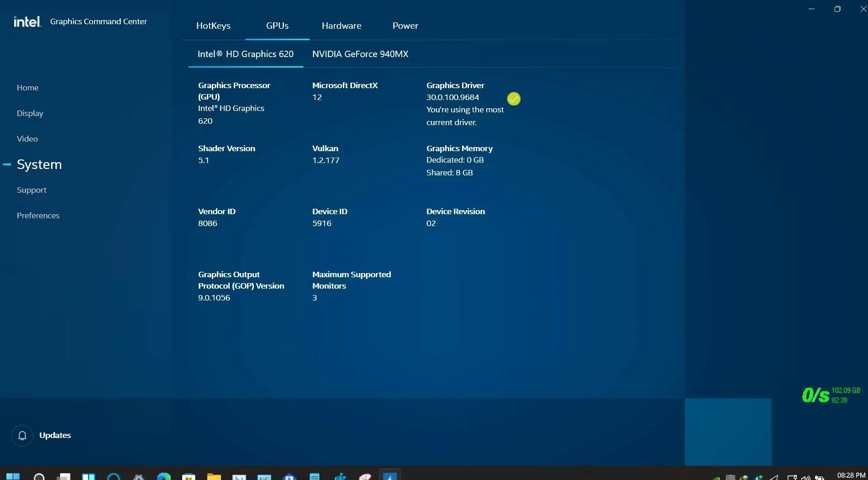Open Video section in sidebar

click(x=27, y=139)
